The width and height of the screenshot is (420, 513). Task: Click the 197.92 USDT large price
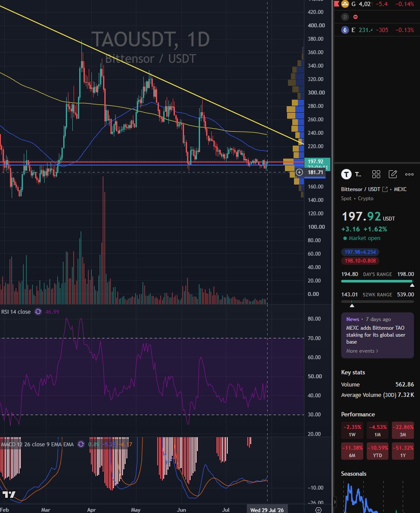click(x=368, y=217)
